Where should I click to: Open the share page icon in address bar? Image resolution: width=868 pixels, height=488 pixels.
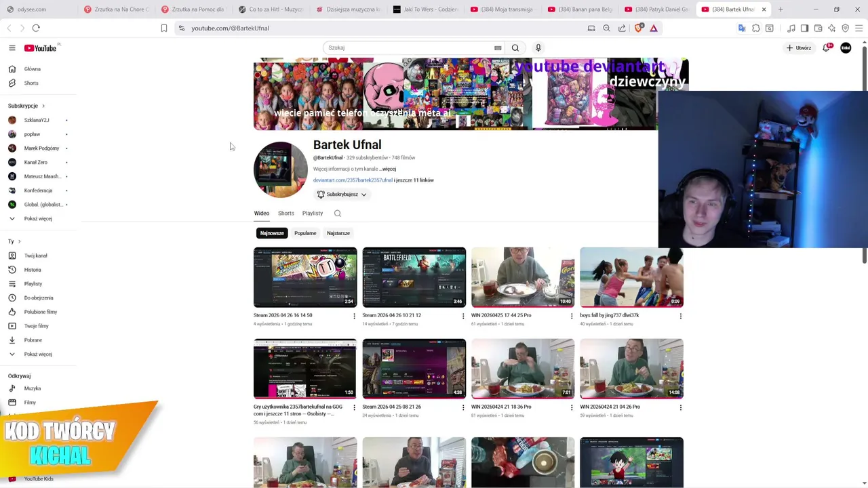point(622,28)
